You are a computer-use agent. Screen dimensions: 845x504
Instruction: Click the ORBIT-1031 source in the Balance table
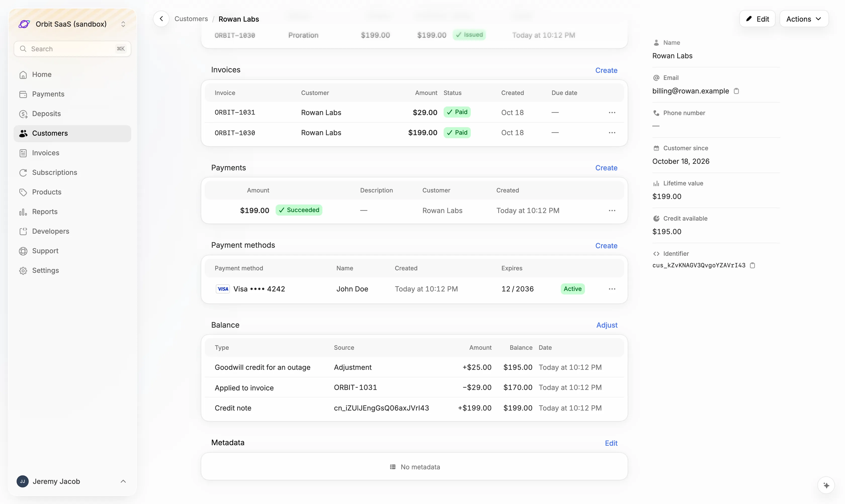(356, 387)
